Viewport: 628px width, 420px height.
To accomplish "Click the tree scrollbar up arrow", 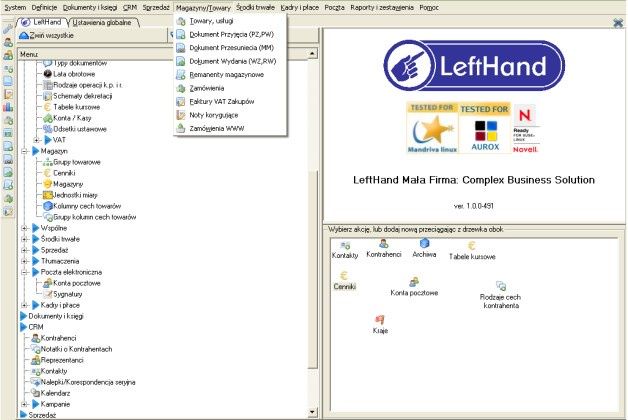I will [x=313, y=53].
